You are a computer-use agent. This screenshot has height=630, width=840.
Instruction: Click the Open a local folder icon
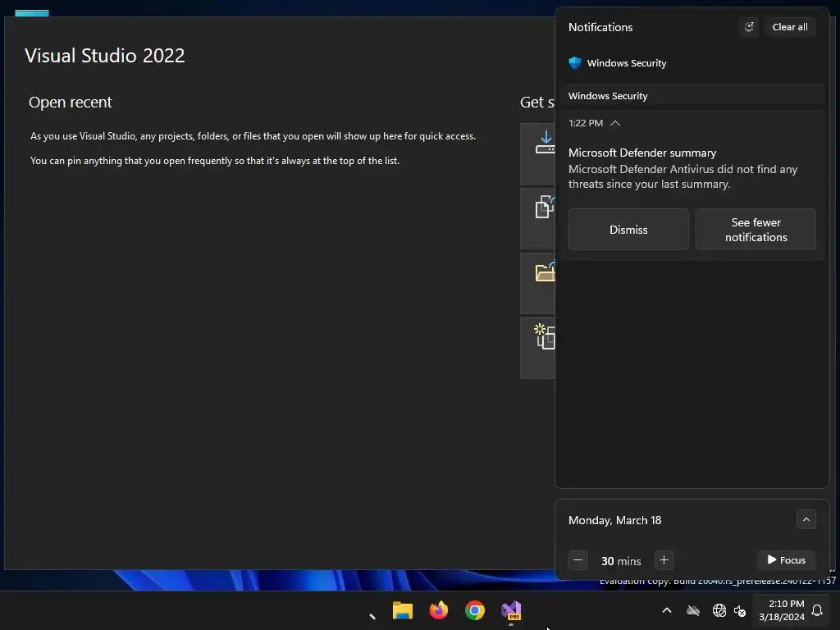click(546, 272)
